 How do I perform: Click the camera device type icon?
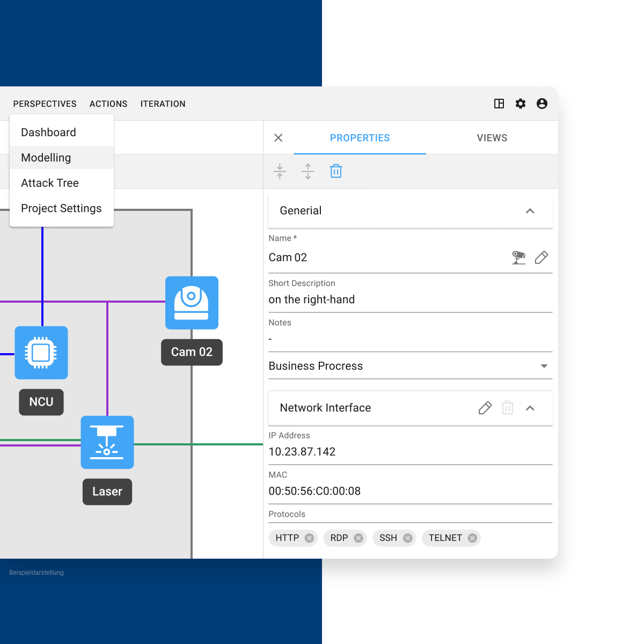coord(518,258)
